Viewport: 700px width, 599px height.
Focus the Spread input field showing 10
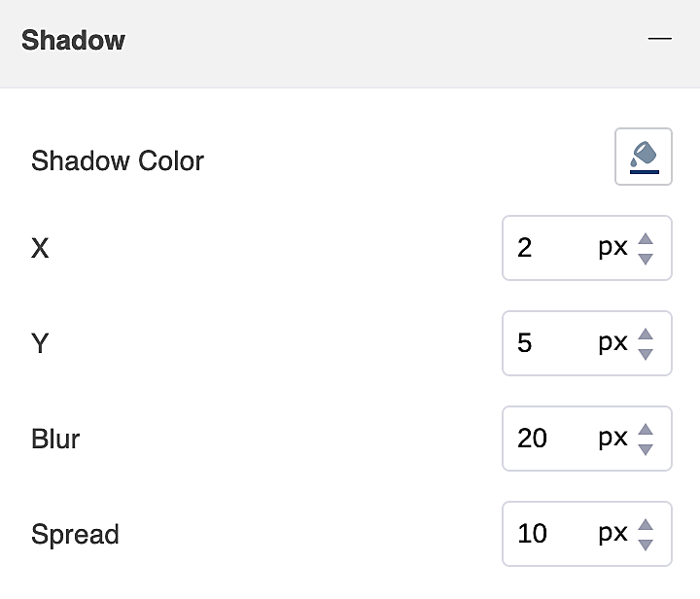coord(544,534)
